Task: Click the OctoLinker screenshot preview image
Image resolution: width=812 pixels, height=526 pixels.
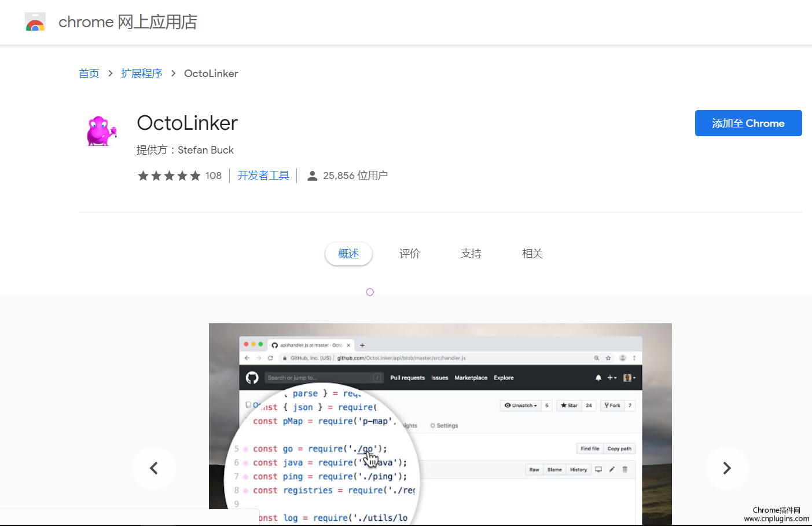Action: pyautogui.click(x=440, y=424)
